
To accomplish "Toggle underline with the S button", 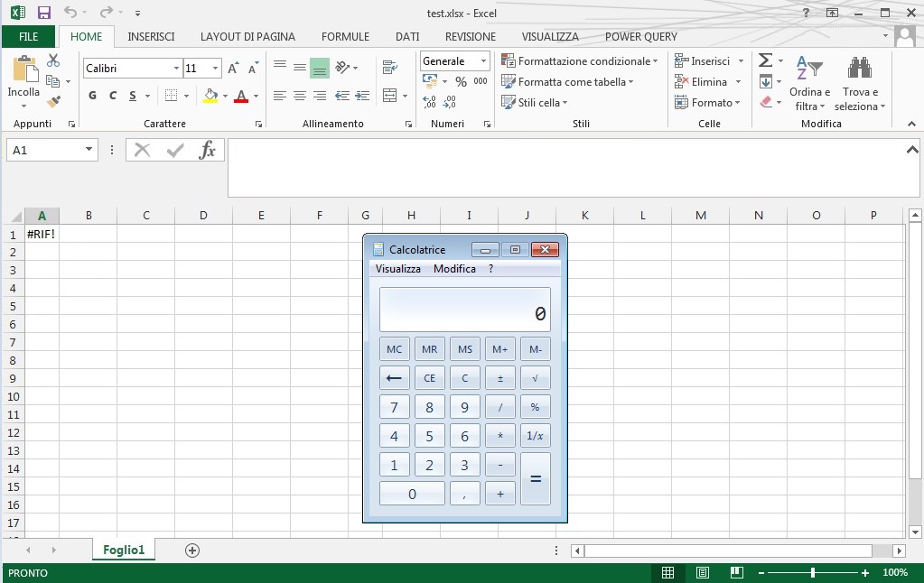I will tap(133, 96).
